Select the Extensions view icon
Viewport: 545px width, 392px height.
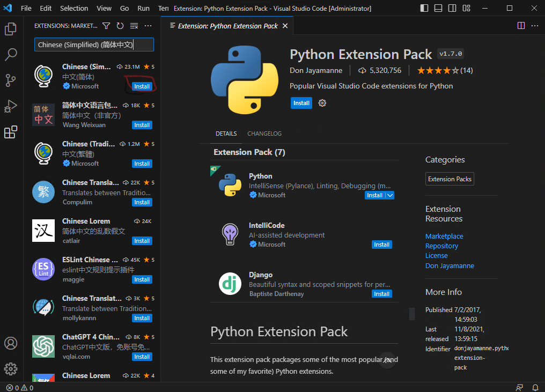pyautogui.click(x=11, y=132)
